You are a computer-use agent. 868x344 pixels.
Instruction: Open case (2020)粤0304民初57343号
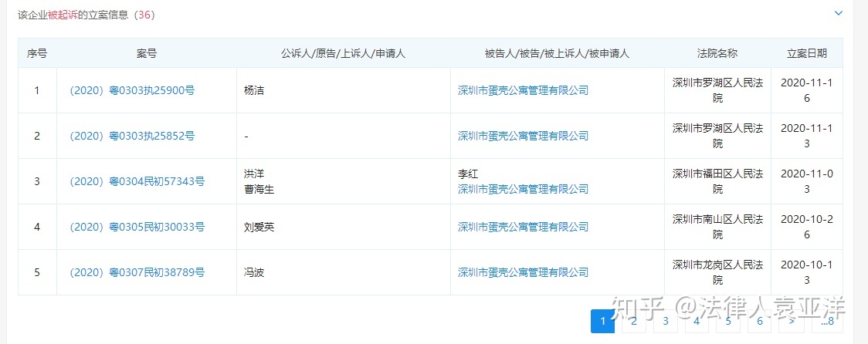[137, 181]
